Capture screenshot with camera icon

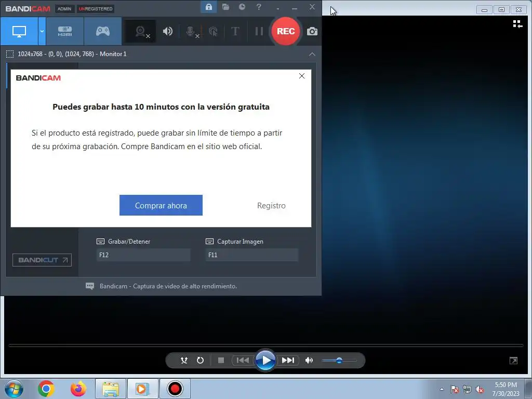coord(312,32)
